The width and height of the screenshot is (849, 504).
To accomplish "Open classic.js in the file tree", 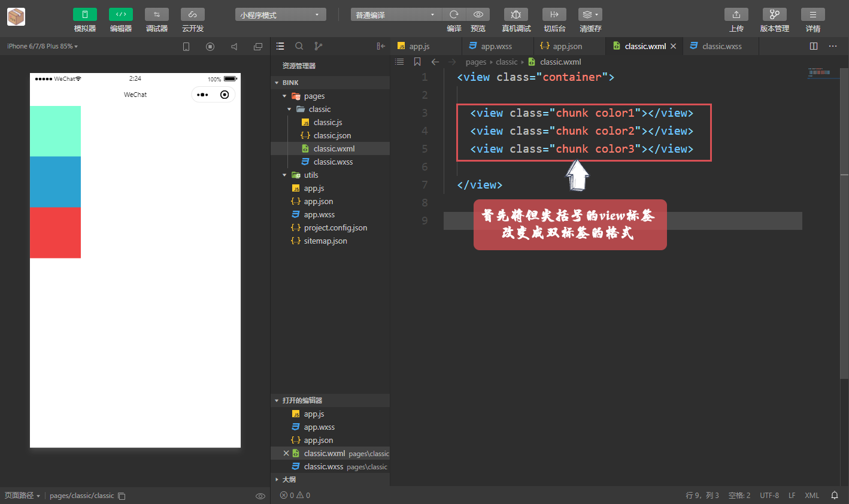I will coord(330,122).
